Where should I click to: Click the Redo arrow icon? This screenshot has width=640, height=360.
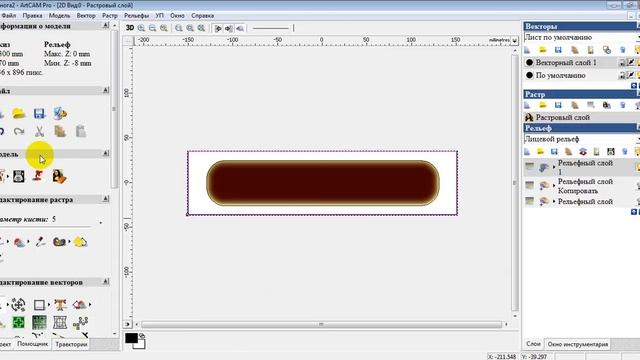(x=19, y=131)
